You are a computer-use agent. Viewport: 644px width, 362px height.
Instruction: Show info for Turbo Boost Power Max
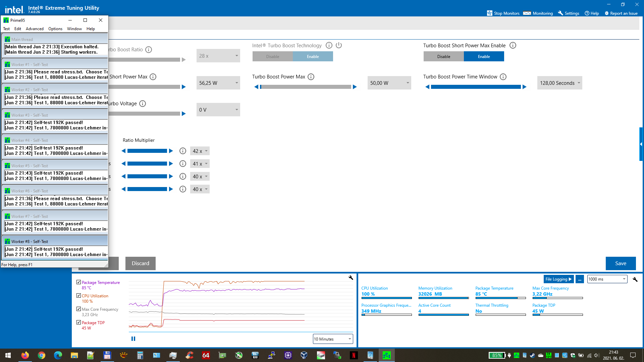coord(311,77)
